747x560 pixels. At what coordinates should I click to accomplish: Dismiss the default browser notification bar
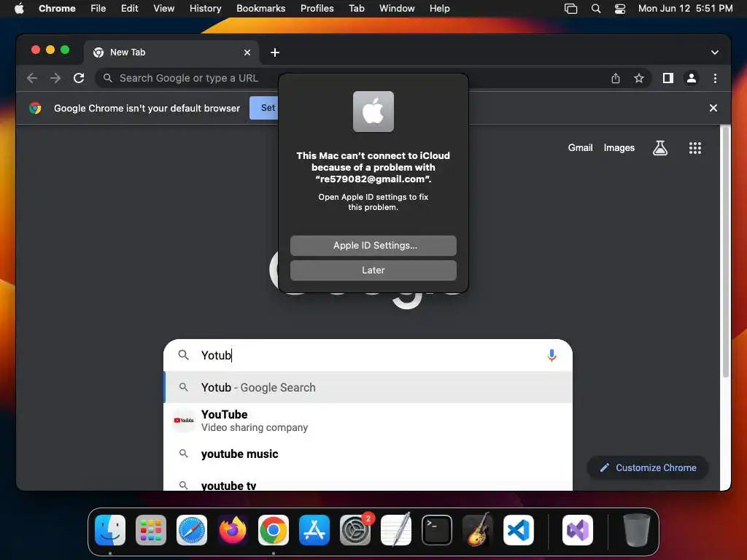coord(713,108)
